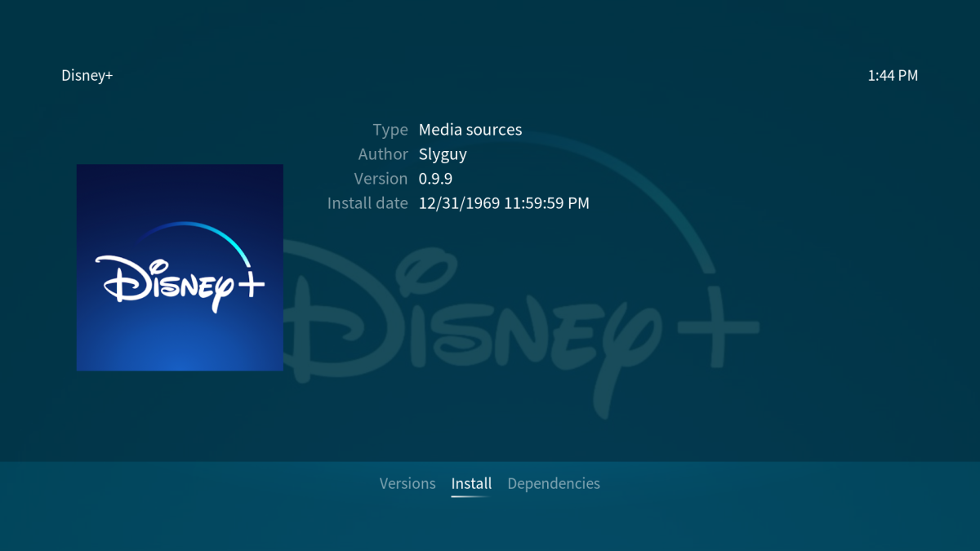Select the highlighted Install option
The width and height of the screenshot is (980, 551).
point(471,482)
